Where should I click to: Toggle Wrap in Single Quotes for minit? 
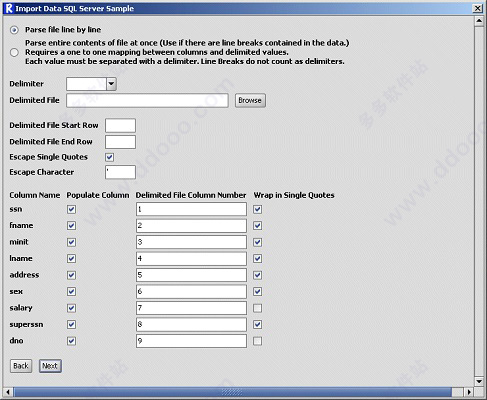257,242
